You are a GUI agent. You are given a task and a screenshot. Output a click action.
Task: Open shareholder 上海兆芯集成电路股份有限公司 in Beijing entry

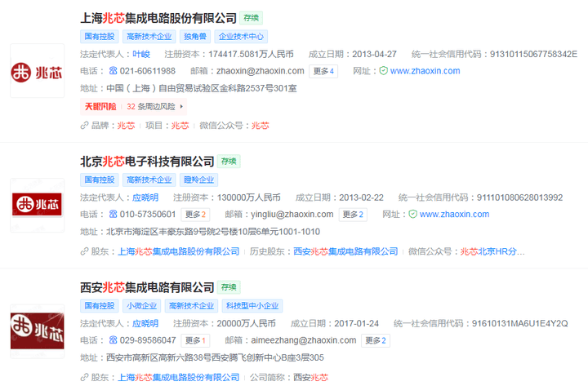(179, 251)
